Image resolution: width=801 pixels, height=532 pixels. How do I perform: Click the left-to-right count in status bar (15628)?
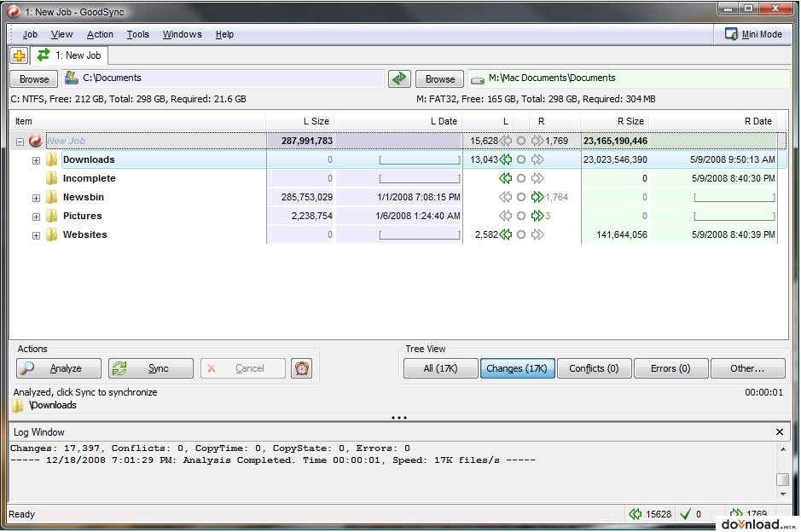click(x=650, y=514)
